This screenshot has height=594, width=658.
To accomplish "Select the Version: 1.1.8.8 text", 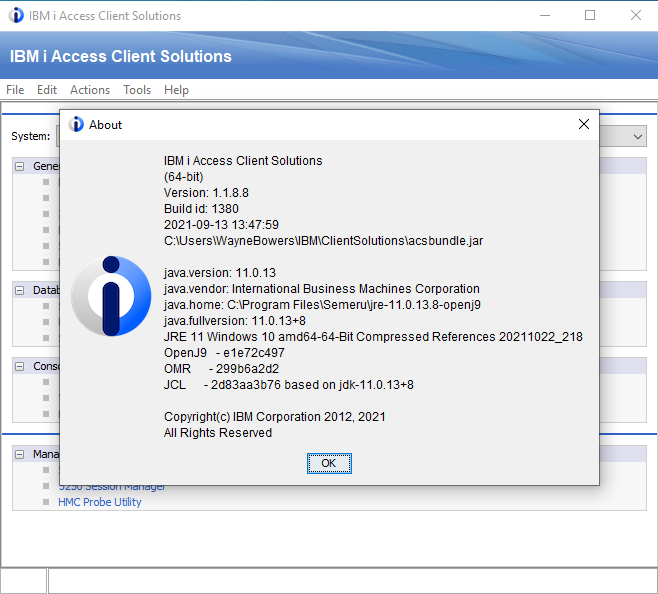I will (206, 193).
